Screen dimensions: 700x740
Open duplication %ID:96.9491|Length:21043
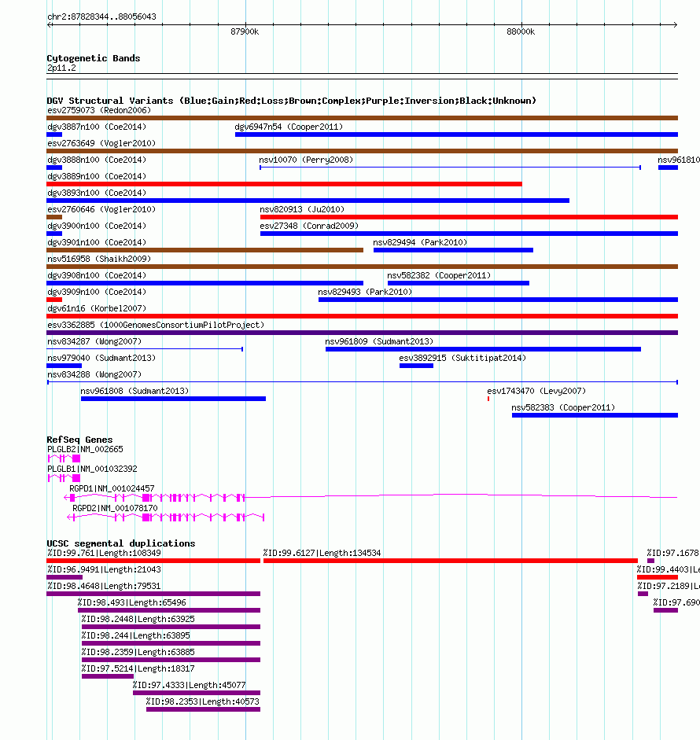coord(64,577)
